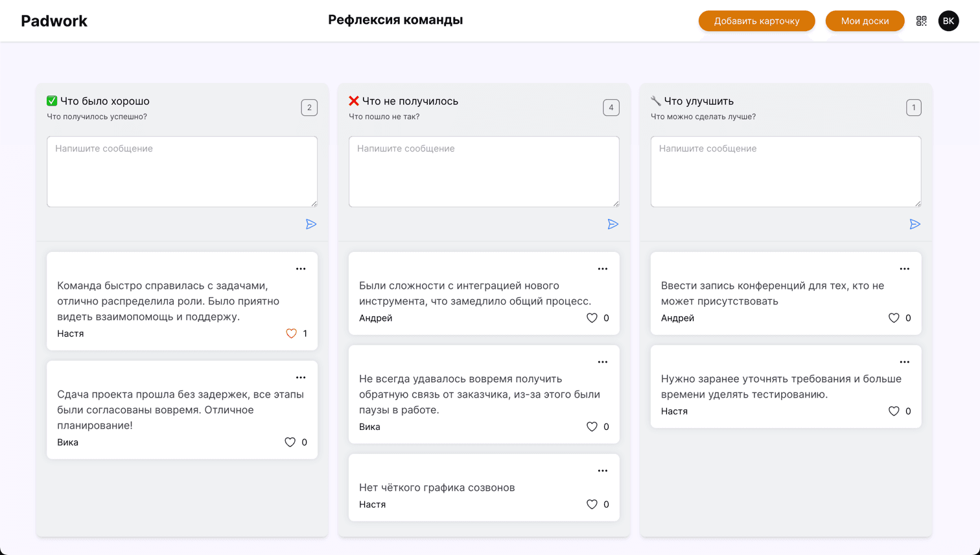
Task: Send message in 'Что было хорошо' column
Action: pos(311,224)
